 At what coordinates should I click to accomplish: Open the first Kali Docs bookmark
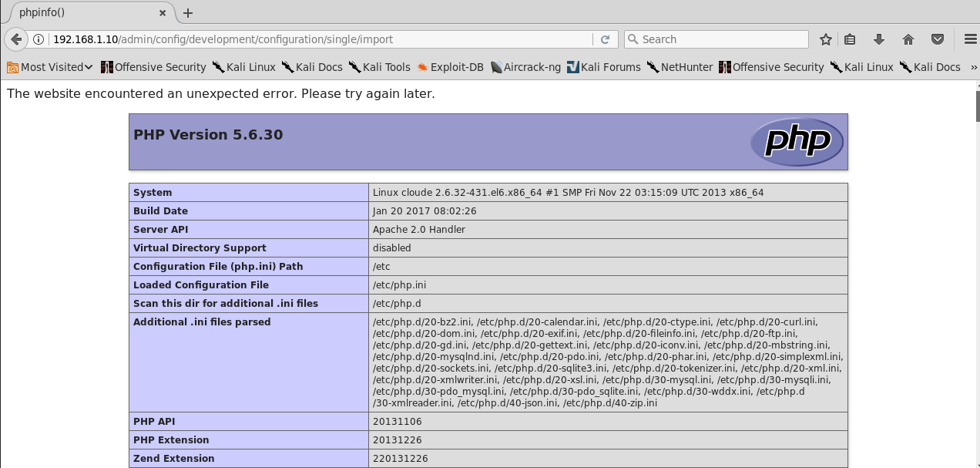pyautogui.click(x=312, y=67)
